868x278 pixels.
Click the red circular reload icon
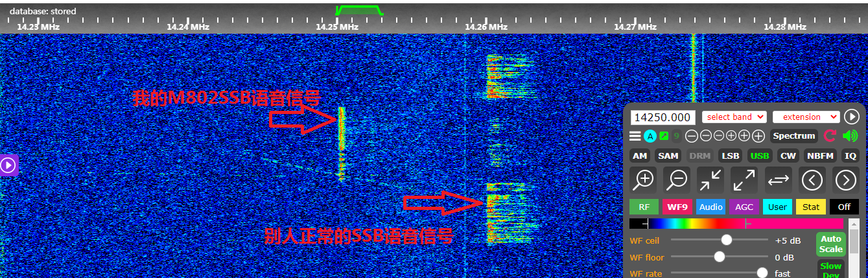pos(830,136)
